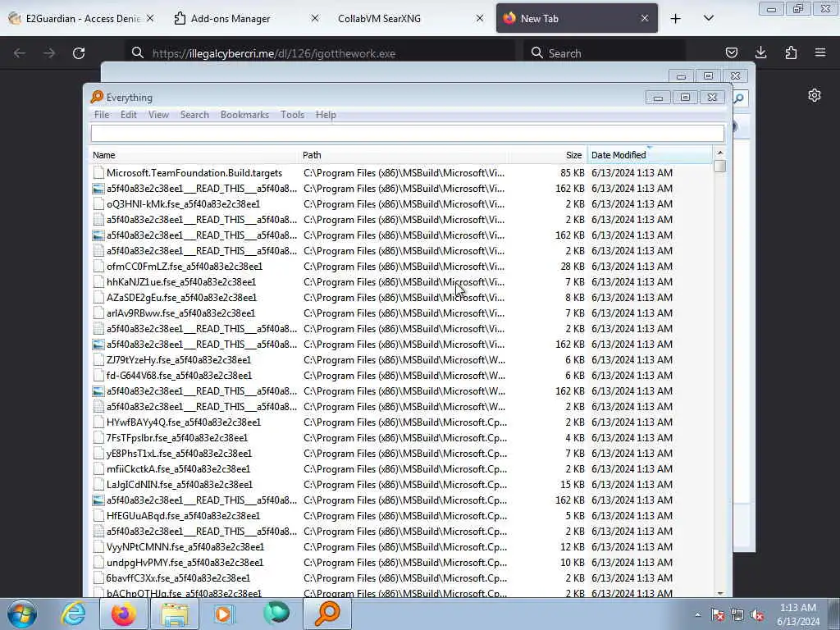Switch to Firefox from taskbar
The width and height of the screenshot is (840, 630).
tap(124, 614)
